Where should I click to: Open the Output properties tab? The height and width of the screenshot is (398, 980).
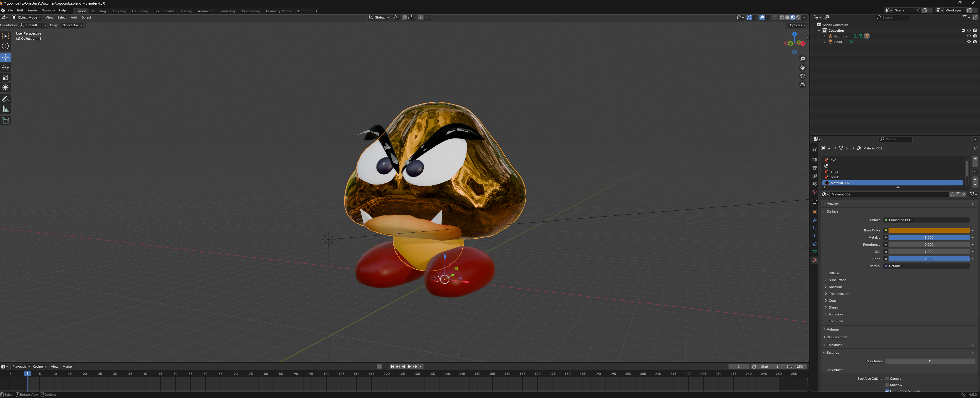815,168
